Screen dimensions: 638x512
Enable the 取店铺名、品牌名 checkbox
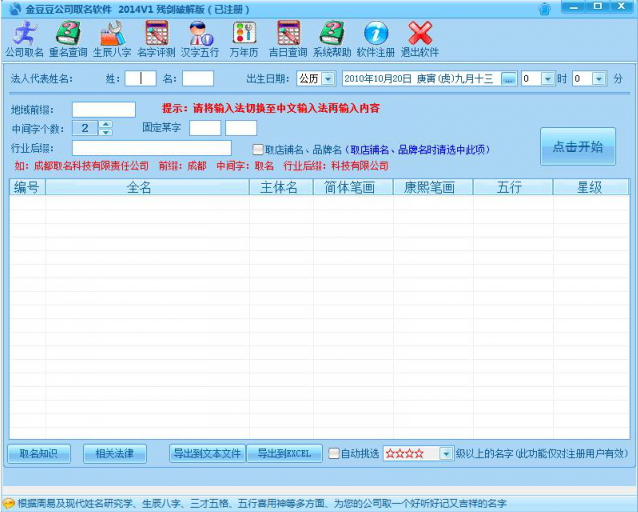point(257,150)
